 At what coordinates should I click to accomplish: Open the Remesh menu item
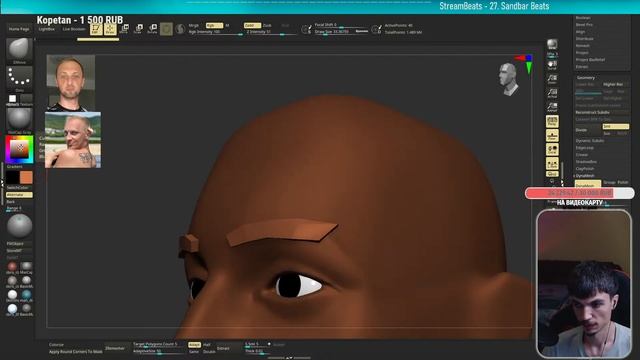click(x=582, y=46)
